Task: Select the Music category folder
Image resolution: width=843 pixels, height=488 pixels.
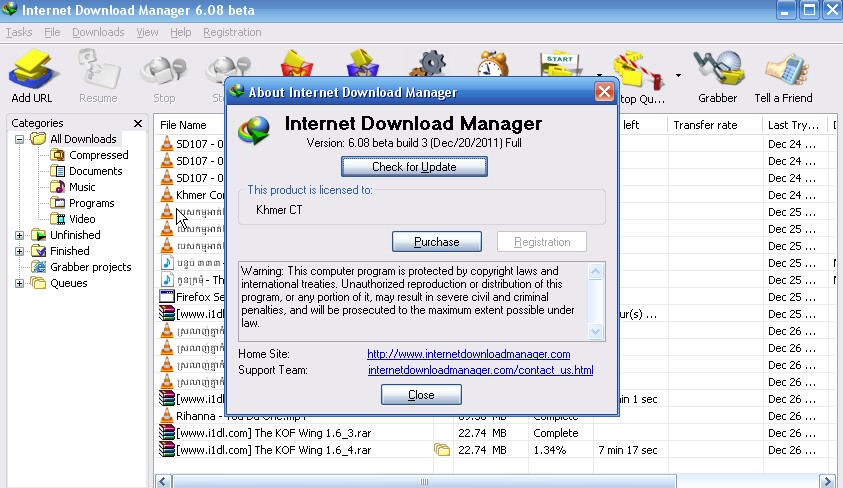Action: (73, 187)
